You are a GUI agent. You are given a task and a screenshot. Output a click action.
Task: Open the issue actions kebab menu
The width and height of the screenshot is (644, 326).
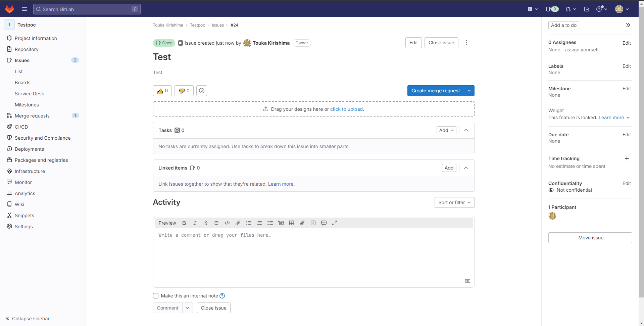point(466,43)
